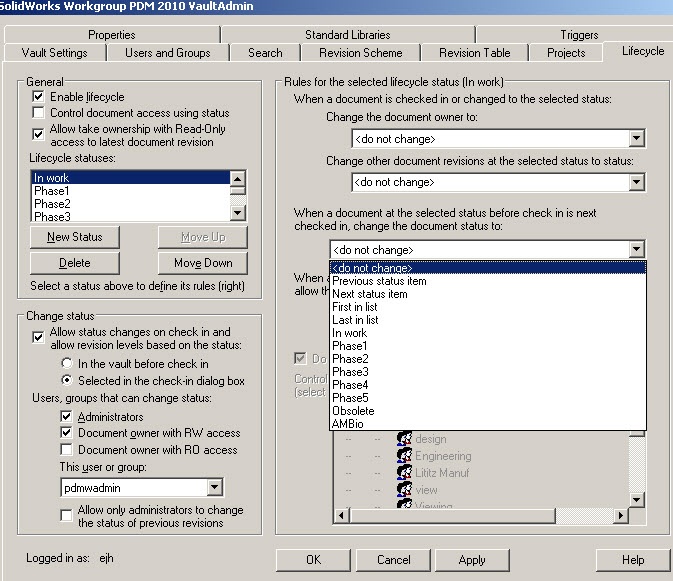Collapse the next check-in status dropdown
The image size is (673, 581).
(x=636, y=249)
